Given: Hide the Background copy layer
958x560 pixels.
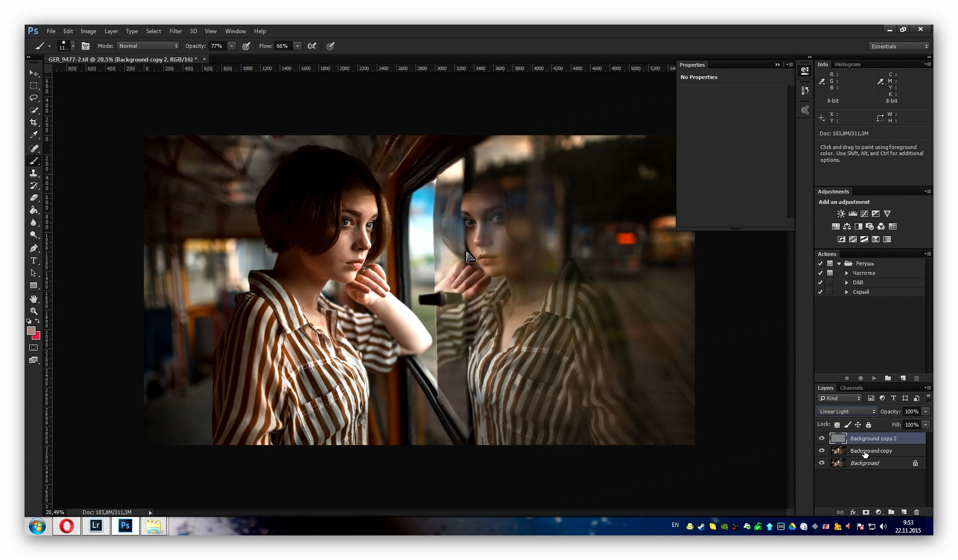Looking at the screenshot, I should click(822, 451).
